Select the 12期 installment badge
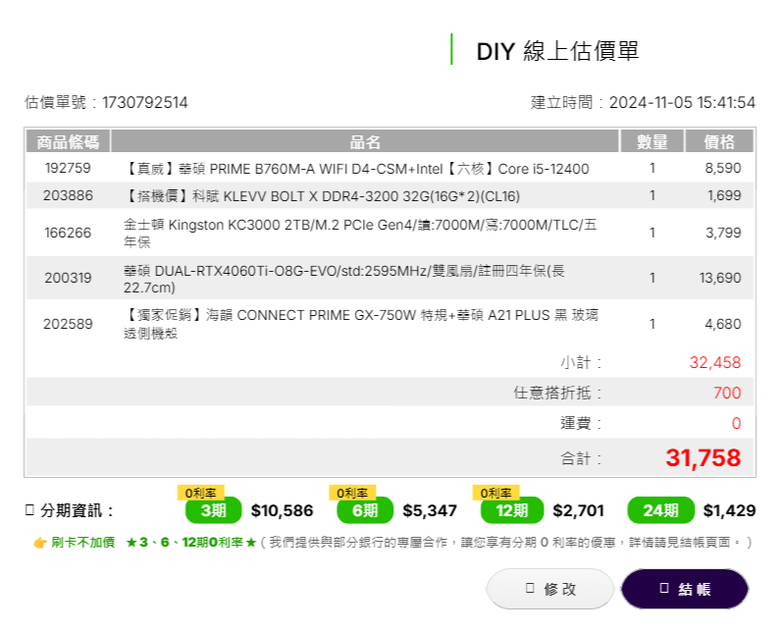 [x=512, y=510]
